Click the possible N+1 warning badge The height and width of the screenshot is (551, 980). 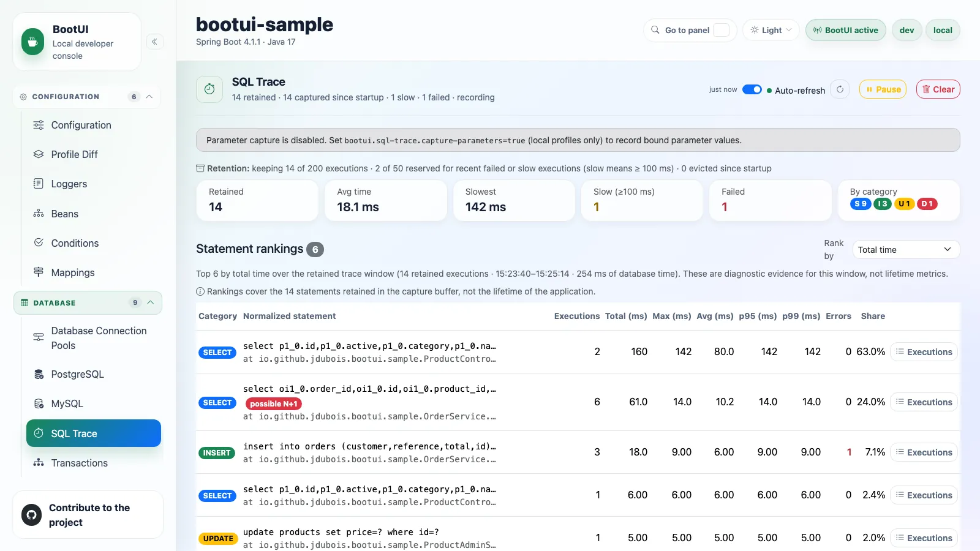(274, 403)
